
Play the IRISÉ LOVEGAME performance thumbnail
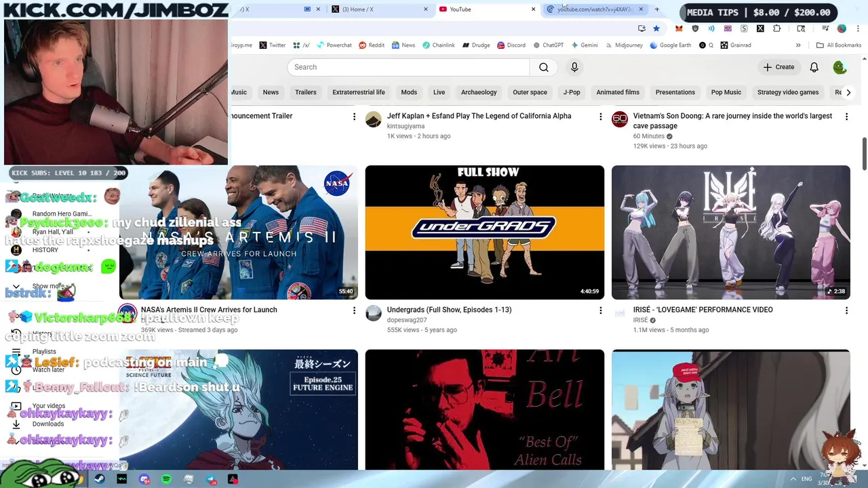(x=730, y=232)
